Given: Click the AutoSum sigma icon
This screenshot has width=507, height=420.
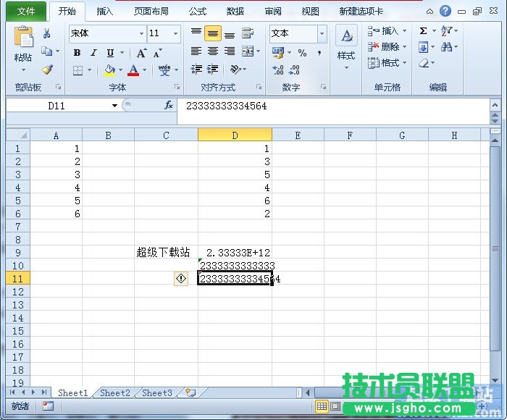Looking at the screenshot, I should [x=423, y=31].
